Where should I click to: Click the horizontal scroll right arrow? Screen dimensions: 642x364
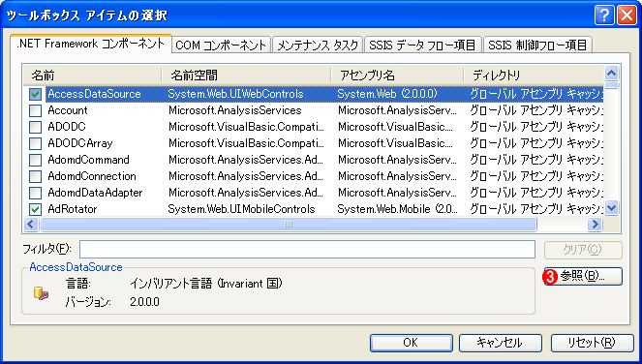[595, 224]
